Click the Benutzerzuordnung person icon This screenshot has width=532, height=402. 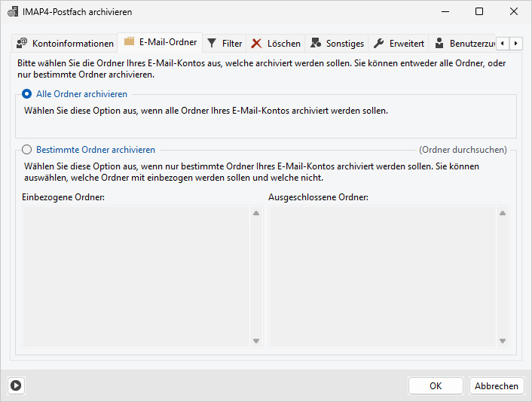pos(439,44)
